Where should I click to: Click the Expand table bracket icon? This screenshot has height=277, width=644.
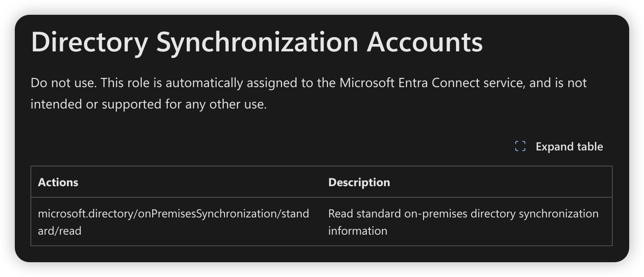[x=520, y=146]
